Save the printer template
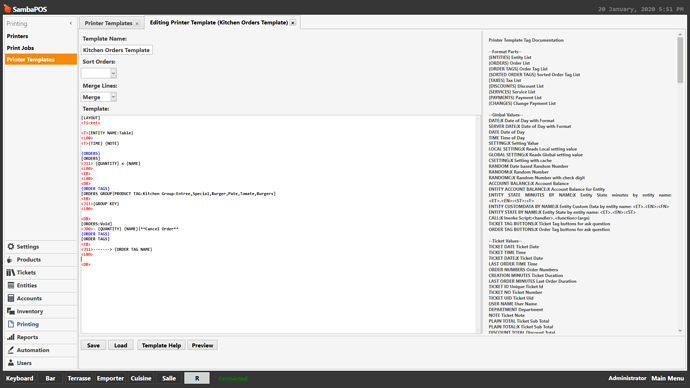Viewport: 690px width, 388px height. pos(93,345)
